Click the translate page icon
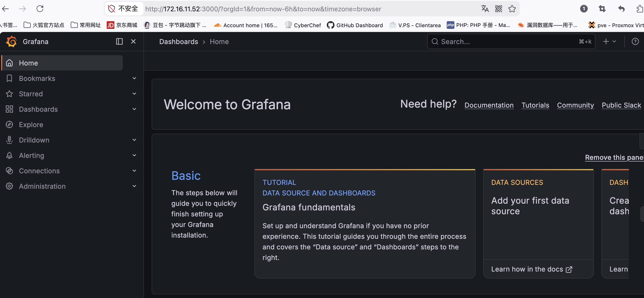Viewport: 644px width, 298px height. tap(485, 9)
